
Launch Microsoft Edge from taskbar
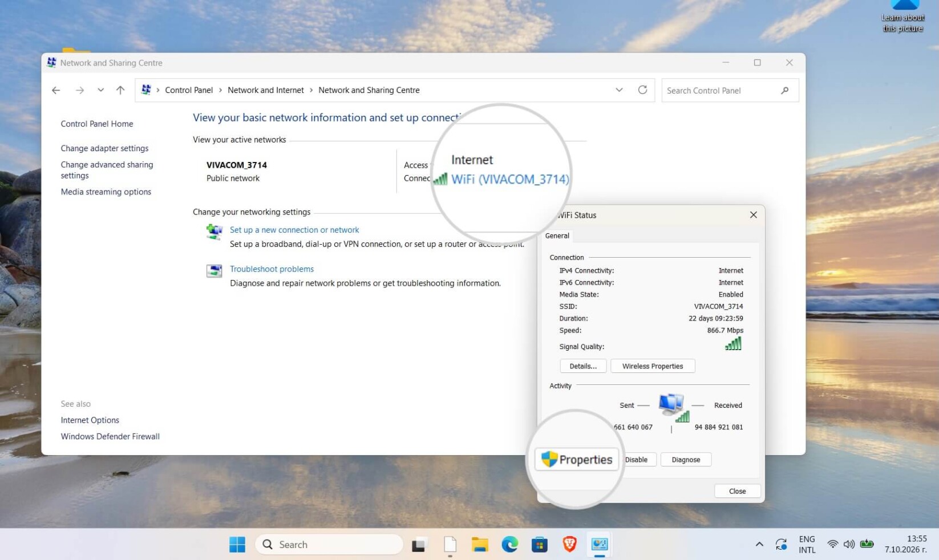509,545
